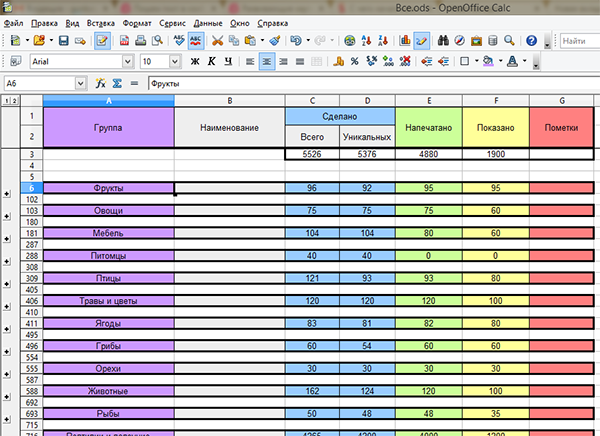Toggle AutoSpellcheck in the toolbar
The image size is (600, 436).
pos(196,41)
